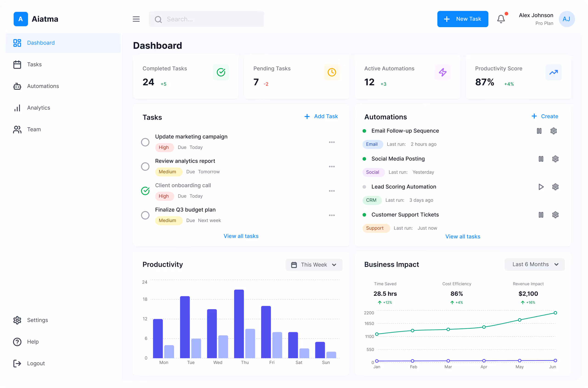Screen dimensions: 588x388
Task: Go to Tasks in sidebar
Action: [x=63, y=65]
